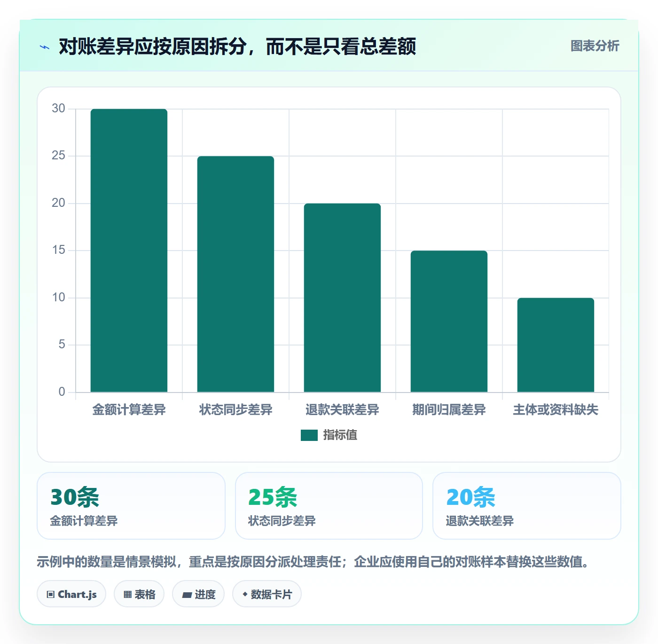
Task: Click x-axis label 期间归属差异
Action: [449, 410]
